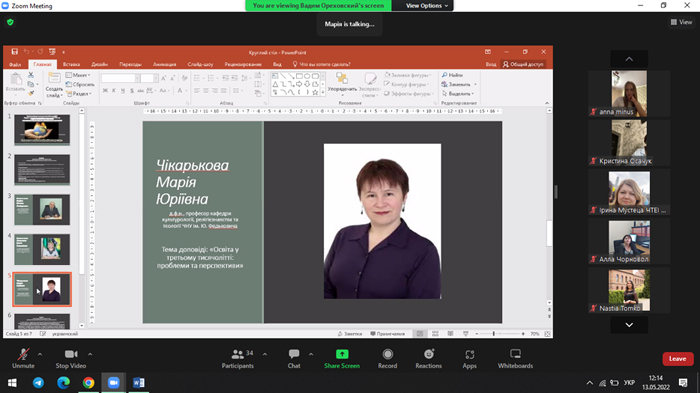The height and width of the screenshot is (393, 700).
Task: Click the green encryption shield icon
Action: [10, 22]
